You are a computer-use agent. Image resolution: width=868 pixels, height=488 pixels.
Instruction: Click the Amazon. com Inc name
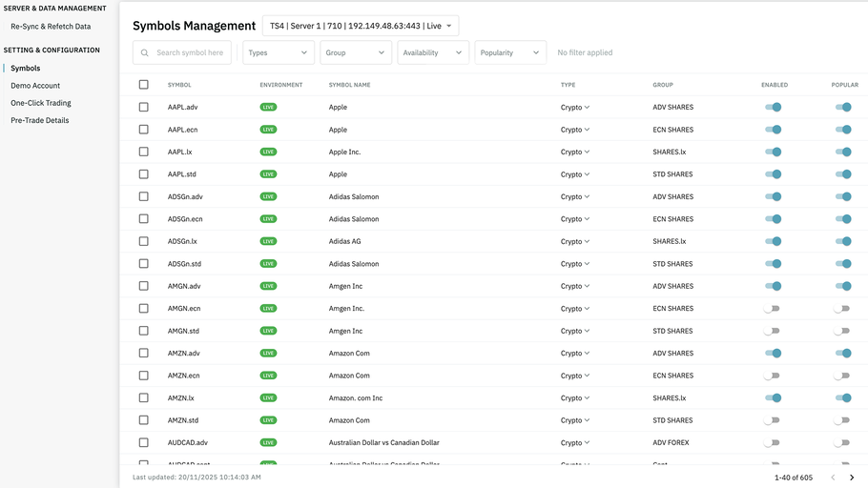pyautogui.click(x=356, y=397)
